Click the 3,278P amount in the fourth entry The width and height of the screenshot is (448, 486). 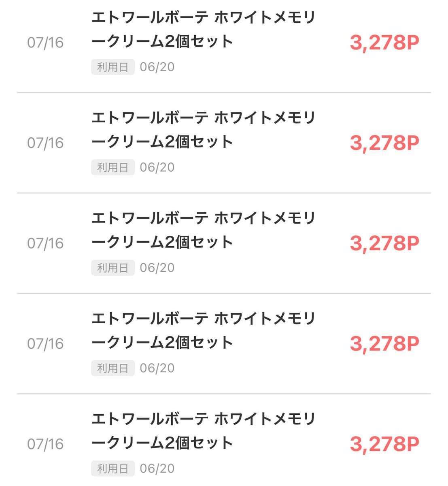pyautogui.click(x=384, y=344)
